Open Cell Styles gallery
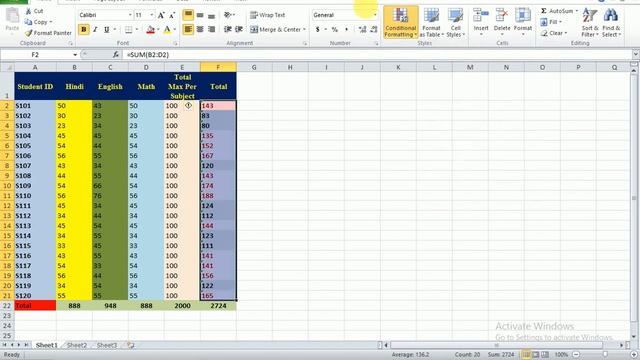The image size is (640, 360). 456,22
